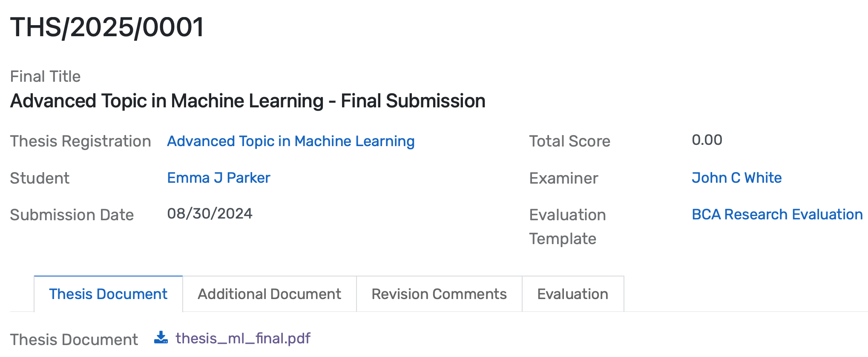This screenshot has width=868, height=357.
Task: Click the Thesis Registration field label
Action: coord(81,141)
